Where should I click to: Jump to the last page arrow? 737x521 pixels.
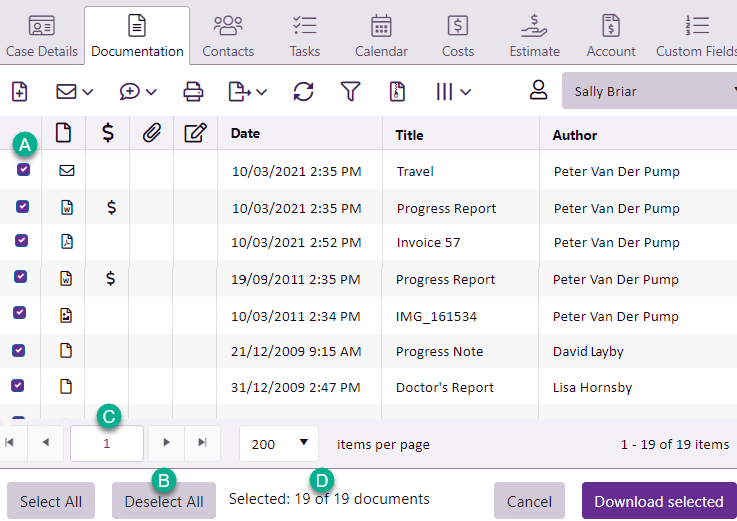point(203,442)
